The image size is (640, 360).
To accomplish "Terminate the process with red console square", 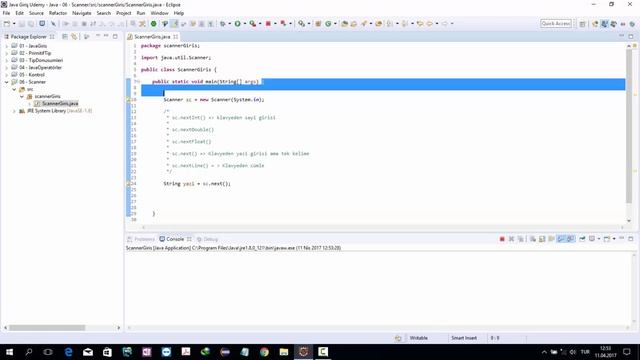I will 502,239.
